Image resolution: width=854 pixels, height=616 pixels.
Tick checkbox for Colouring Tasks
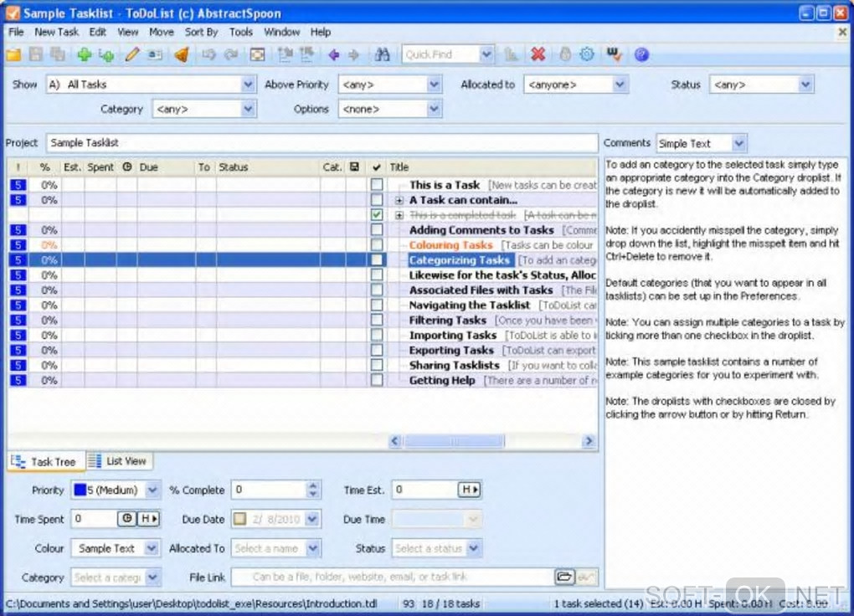click(x=377, y=245)
